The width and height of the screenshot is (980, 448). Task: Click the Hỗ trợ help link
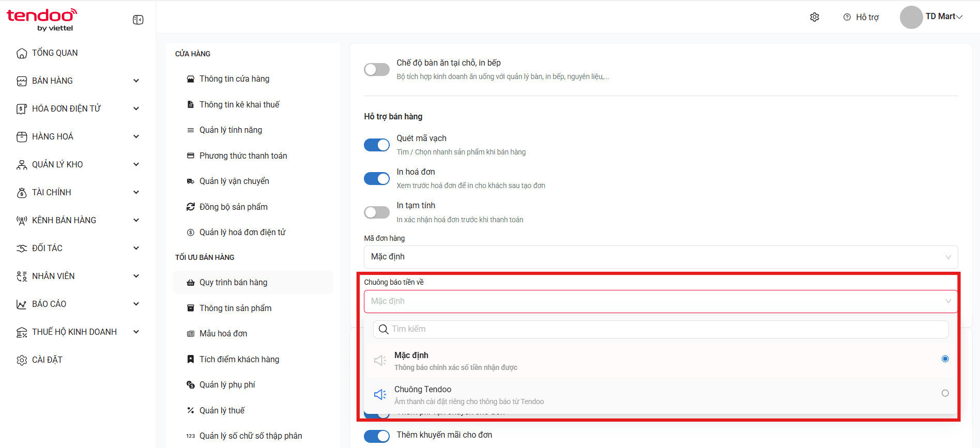pyautogui.click(x=861, y=17)
